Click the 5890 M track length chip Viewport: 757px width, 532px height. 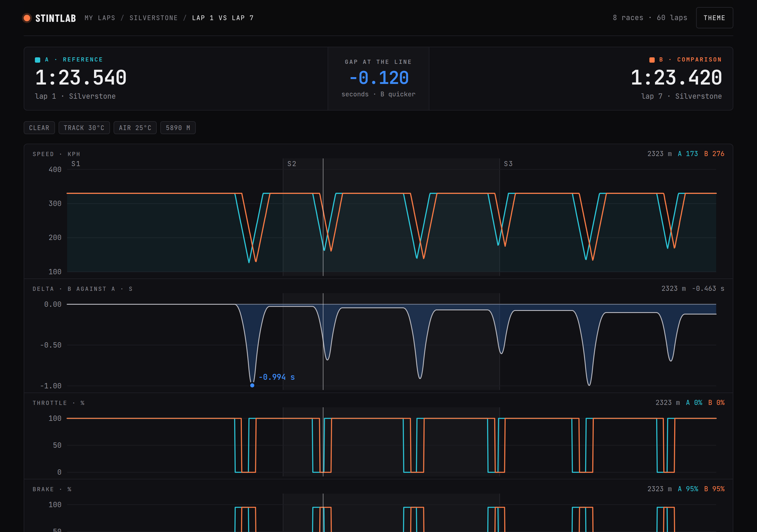(178, 128)
